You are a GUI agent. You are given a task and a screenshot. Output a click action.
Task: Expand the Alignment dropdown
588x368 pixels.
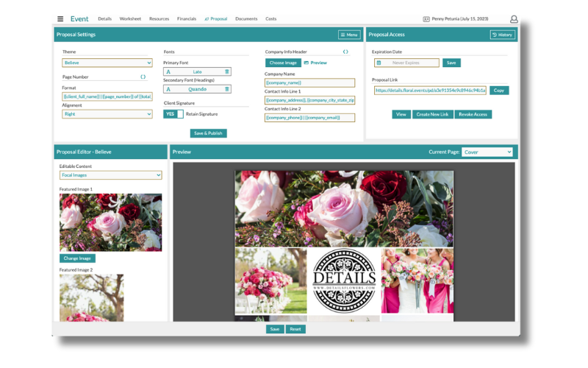(107, 114)
